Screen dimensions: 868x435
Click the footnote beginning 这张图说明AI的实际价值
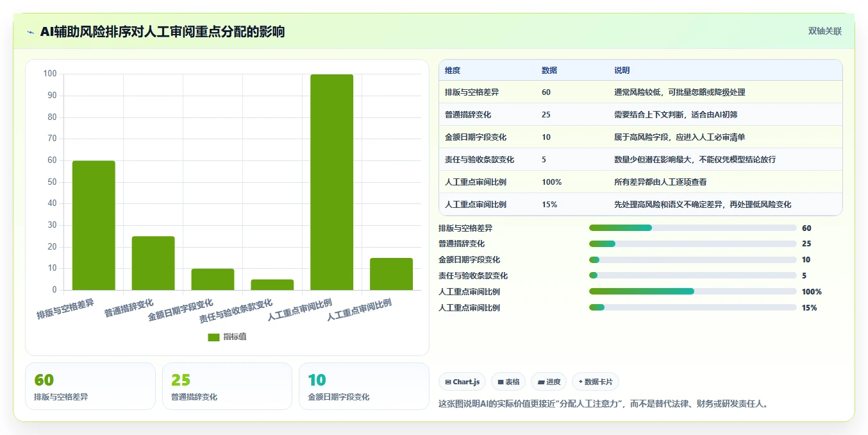(x=603, y=404)
